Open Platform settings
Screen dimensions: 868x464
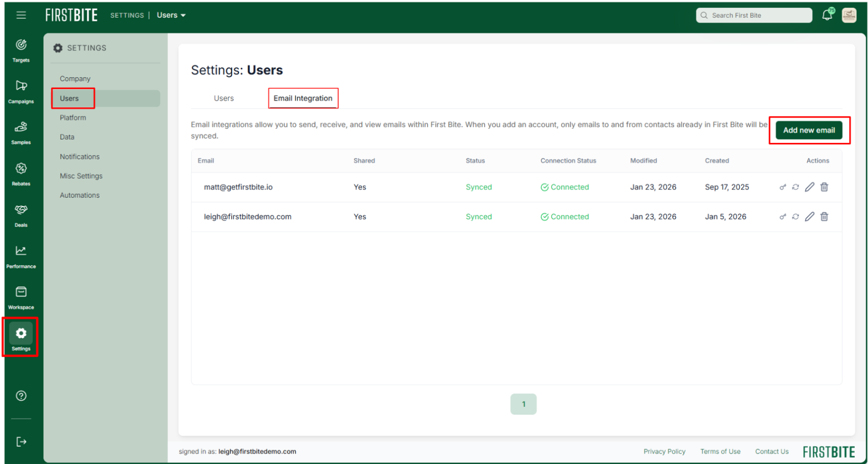[x=73, y=117]
